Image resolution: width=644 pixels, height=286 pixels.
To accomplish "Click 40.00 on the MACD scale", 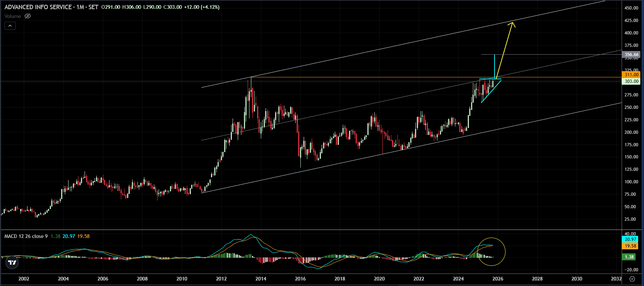I will [630, 234].
